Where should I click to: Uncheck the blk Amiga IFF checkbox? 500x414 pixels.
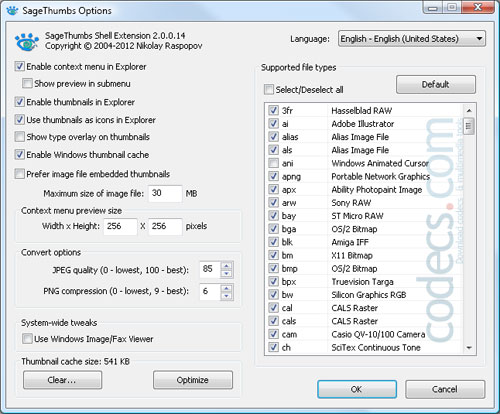[x=273, y=242]
